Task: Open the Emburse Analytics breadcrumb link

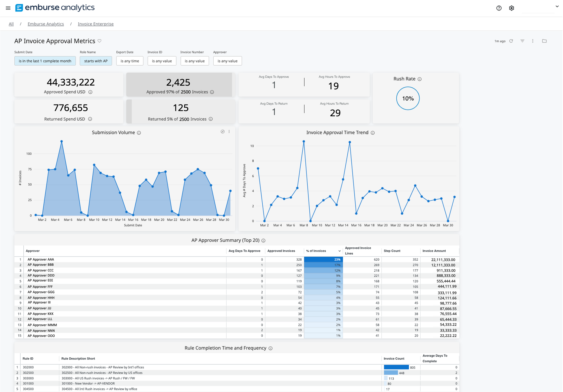Action: pos(46,24)
